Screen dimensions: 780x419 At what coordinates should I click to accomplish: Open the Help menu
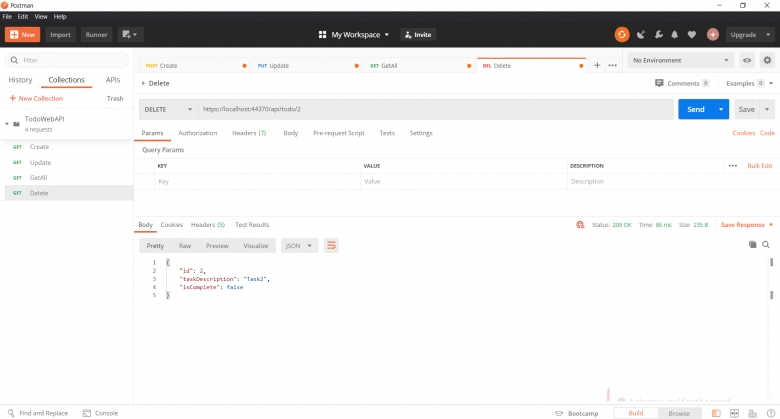point(60,16)
